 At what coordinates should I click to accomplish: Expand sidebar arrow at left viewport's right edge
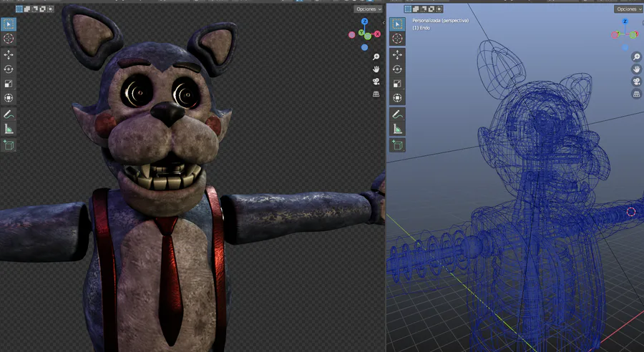point(384,23)
